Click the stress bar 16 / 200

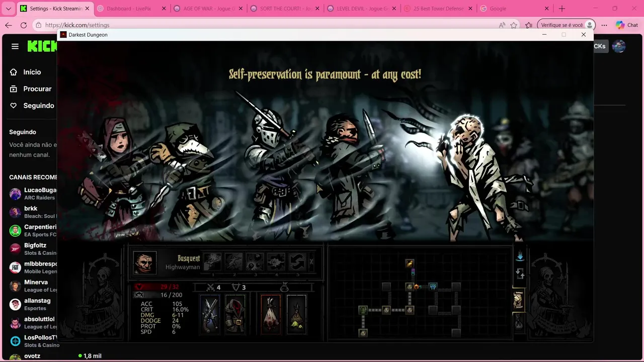coord(158,295)
